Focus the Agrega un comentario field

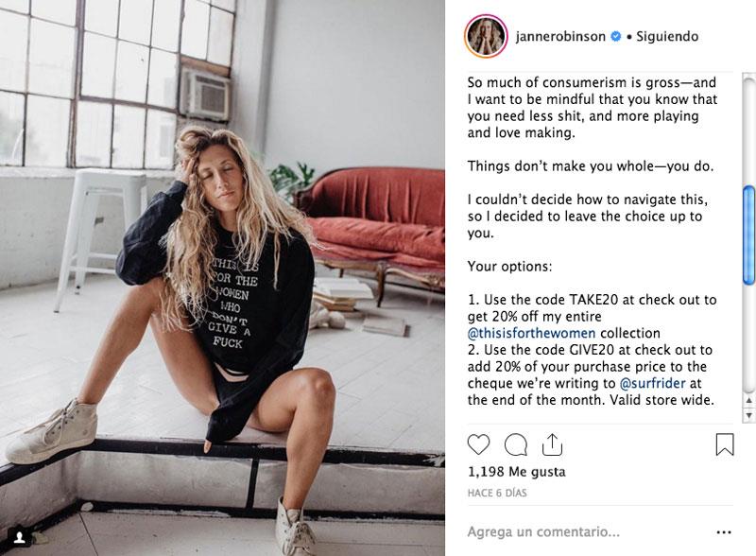[588, 531]
